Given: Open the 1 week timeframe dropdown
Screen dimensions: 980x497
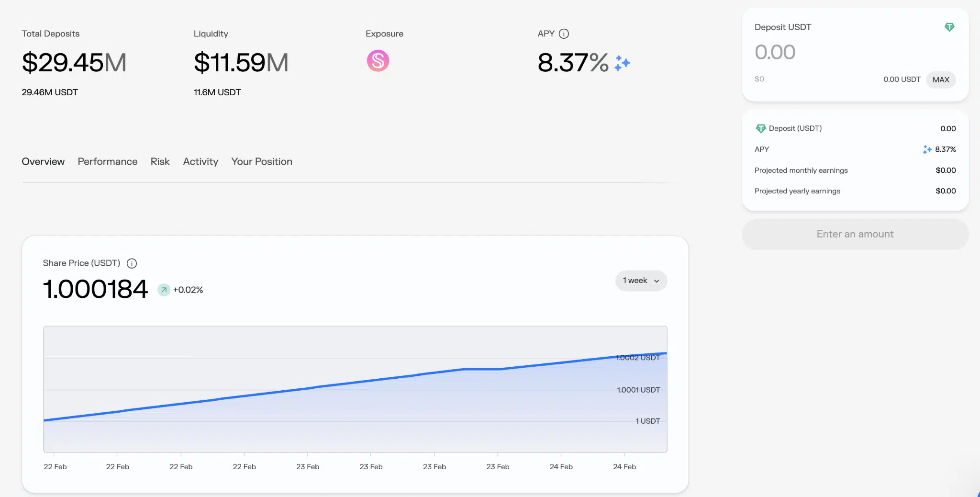Looking at the screenshot, I should pos(641,281).
